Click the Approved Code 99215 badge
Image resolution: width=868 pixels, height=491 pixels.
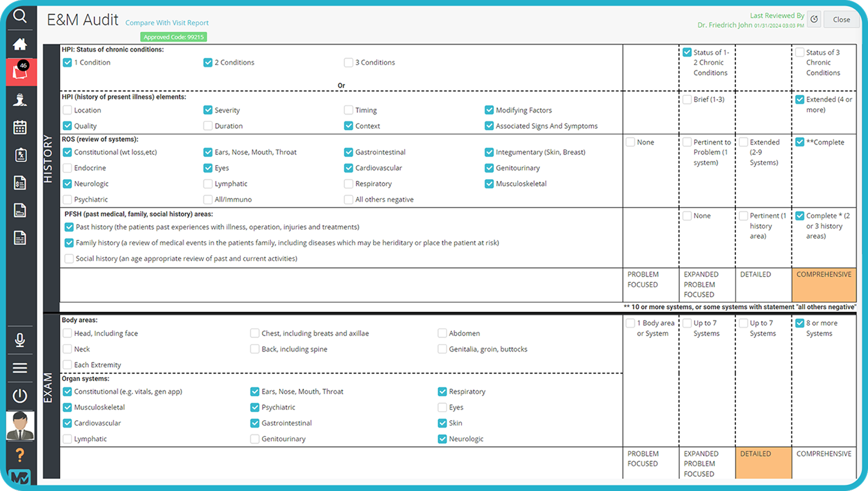click(x=173, y=37)
